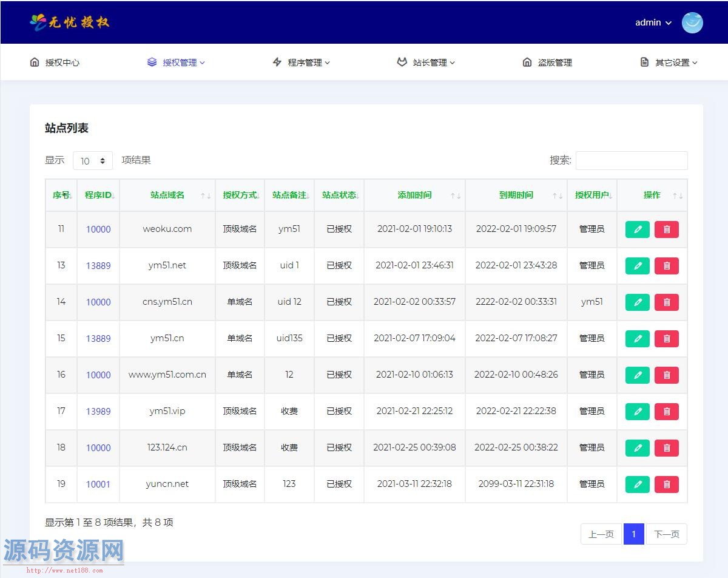Click the 程序管理 lightning icon

pyautogui.click(x=277, y=62)
